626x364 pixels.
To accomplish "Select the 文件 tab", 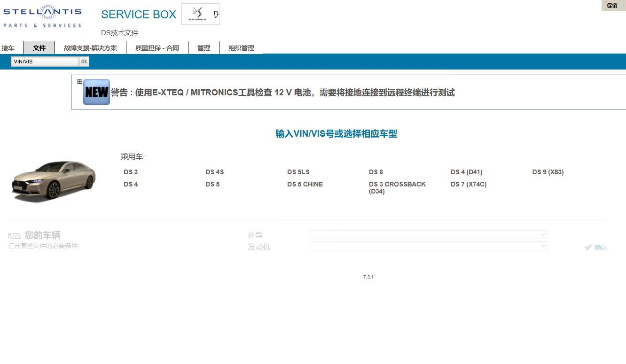I will (x=39, y=48).
